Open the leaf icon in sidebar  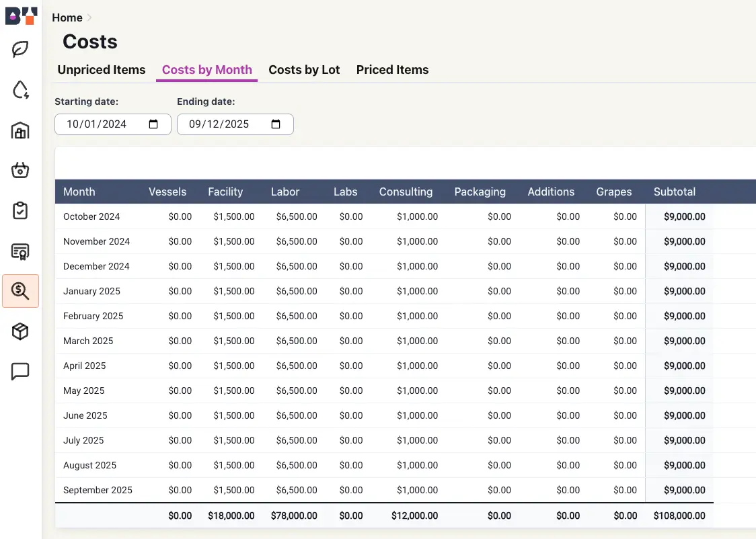21,49
